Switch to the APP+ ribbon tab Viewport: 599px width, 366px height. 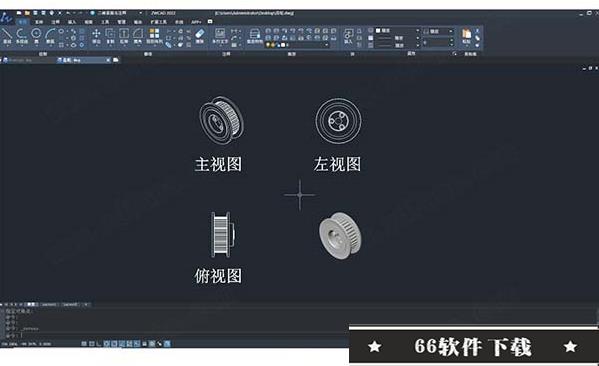196,22
